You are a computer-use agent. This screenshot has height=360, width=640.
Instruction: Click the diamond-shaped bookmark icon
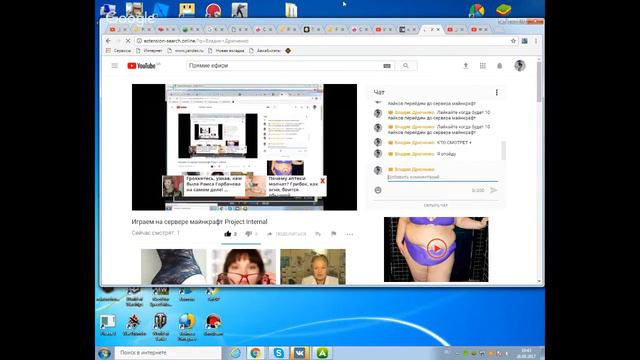(x=288, y=51)
